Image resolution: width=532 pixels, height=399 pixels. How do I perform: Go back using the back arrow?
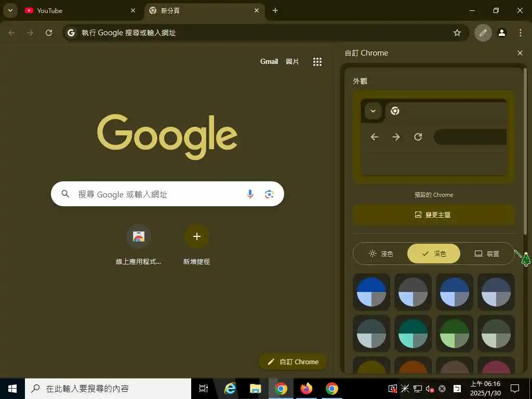coord(11,33)
